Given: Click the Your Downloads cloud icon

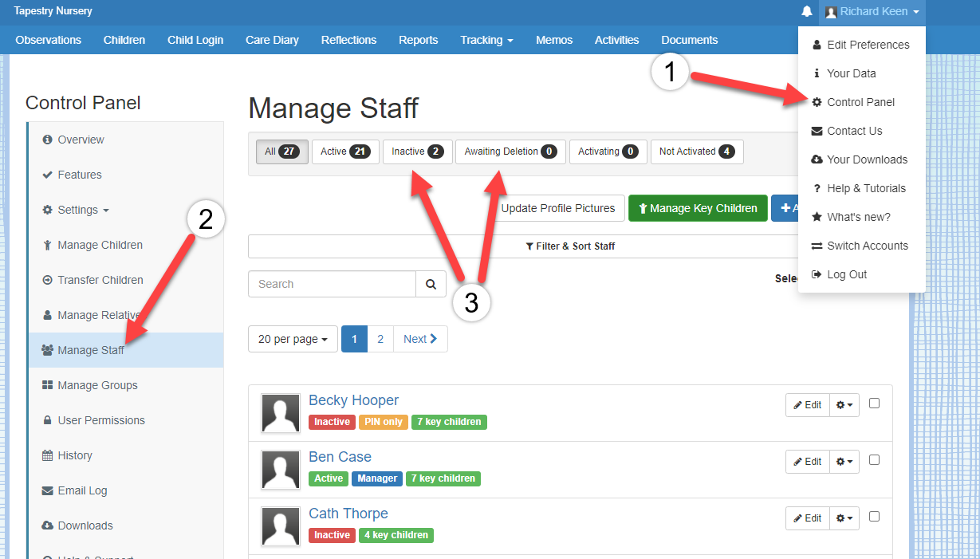Looking at the screenshot, I should click(x=817, y=159).
